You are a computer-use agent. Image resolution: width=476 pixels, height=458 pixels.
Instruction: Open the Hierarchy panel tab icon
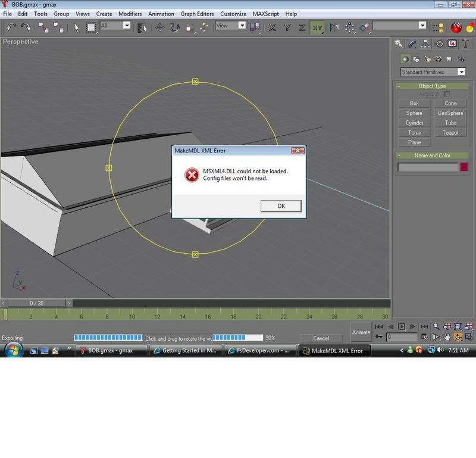tap(425, 43)
